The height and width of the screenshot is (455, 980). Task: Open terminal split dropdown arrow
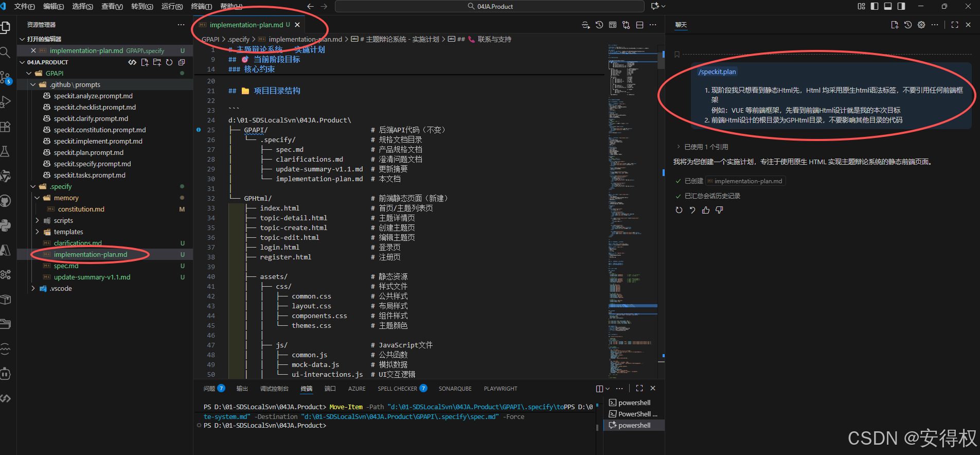pos(608,389)
